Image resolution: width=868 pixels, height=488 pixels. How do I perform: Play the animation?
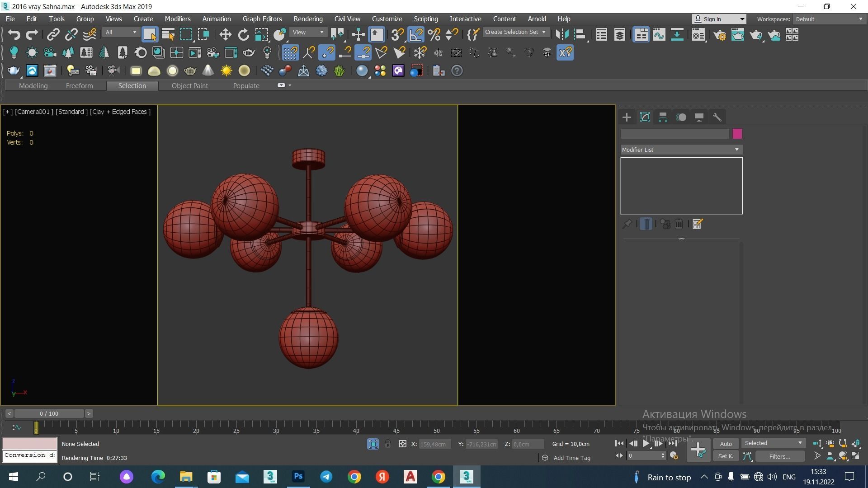pos(646,444)
